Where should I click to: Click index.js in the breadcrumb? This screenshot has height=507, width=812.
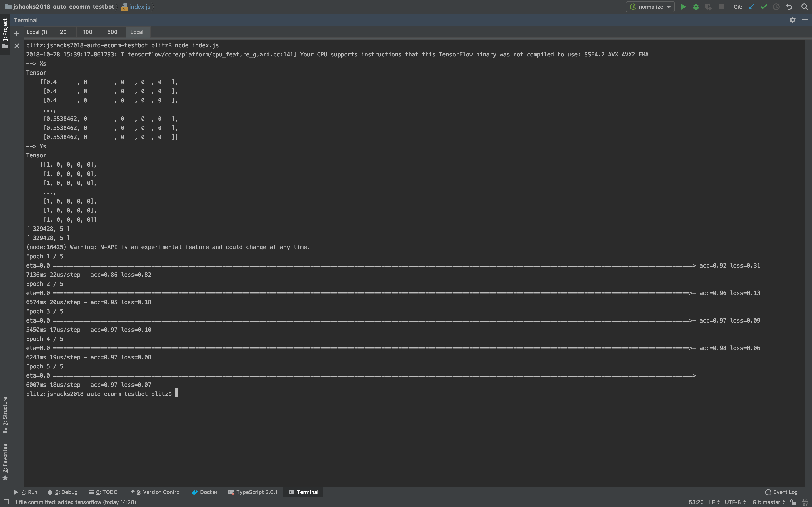click(139, 7)
